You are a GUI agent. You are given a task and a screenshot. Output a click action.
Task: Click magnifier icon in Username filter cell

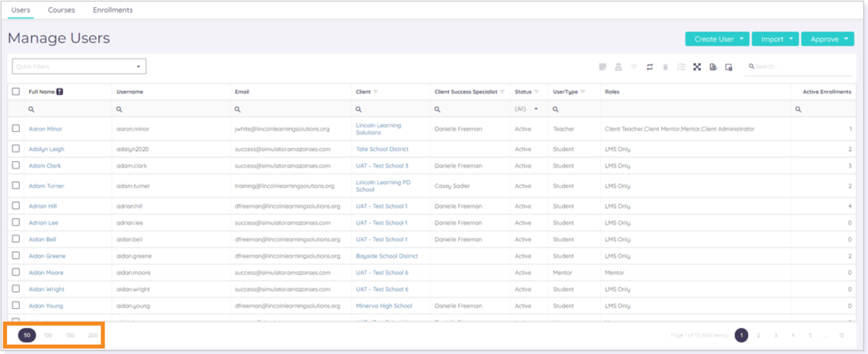tap(119, 109)
